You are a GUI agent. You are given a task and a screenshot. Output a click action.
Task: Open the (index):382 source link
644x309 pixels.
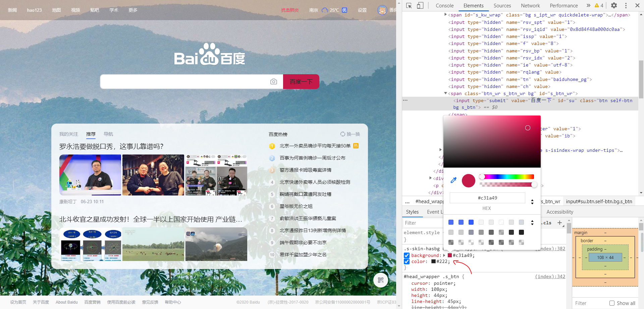click(x=550, y=249)
